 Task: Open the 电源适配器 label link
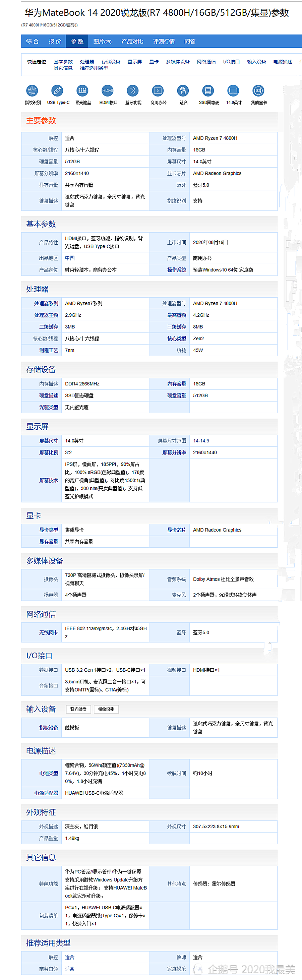point(46,793)
